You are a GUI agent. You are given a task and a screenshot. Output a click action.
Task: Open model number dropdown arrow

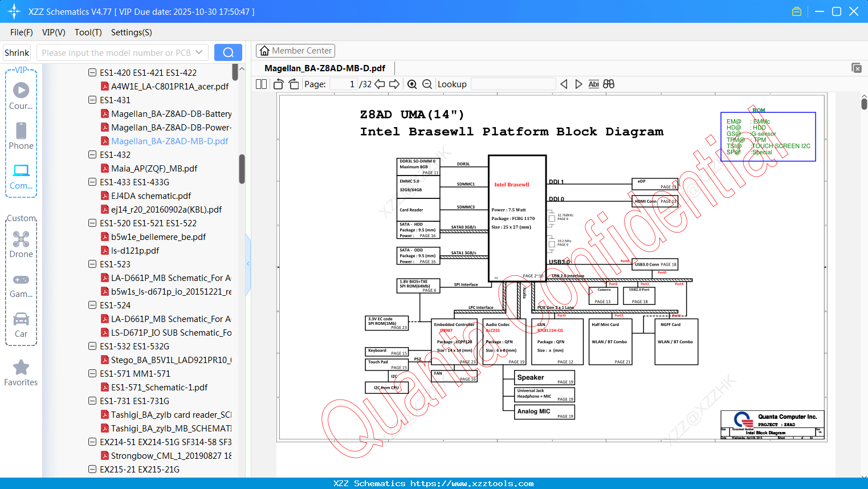199,52
